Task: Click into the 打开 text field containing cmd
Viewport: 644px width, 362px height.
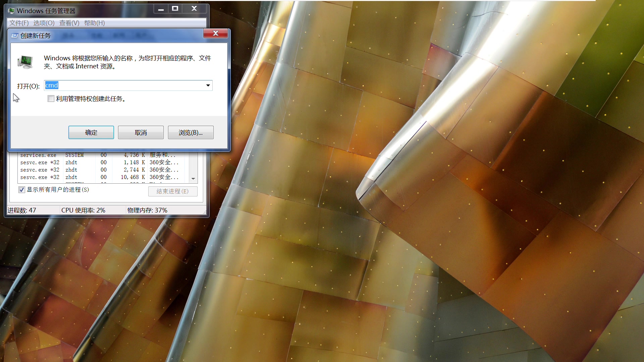Action: tap(127, 85)
